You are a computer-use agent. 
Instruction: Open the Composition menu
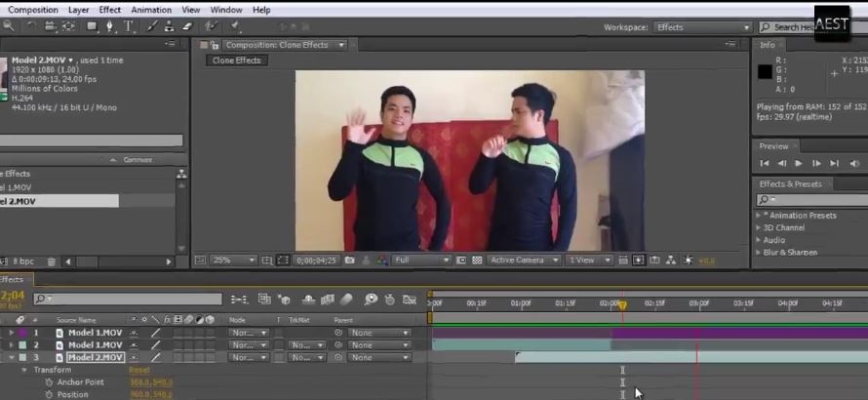point(31,10)
